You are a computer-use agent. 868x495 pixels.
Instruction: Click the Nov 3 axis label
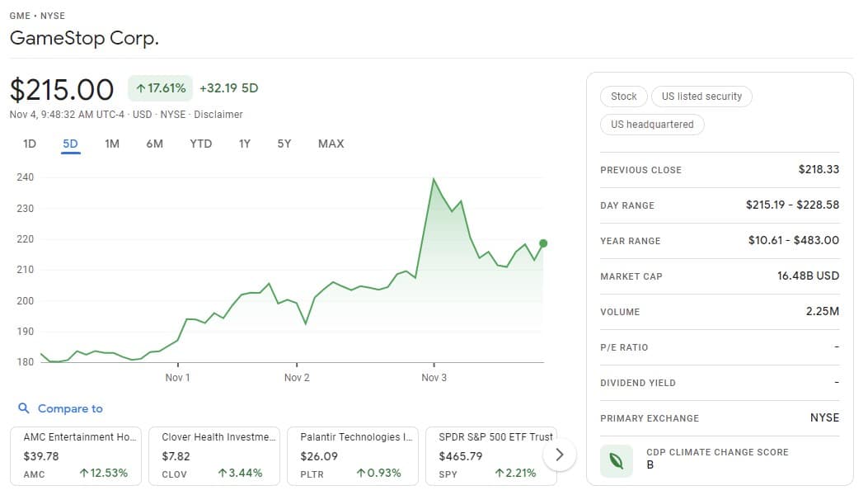(x=434, y=378)
